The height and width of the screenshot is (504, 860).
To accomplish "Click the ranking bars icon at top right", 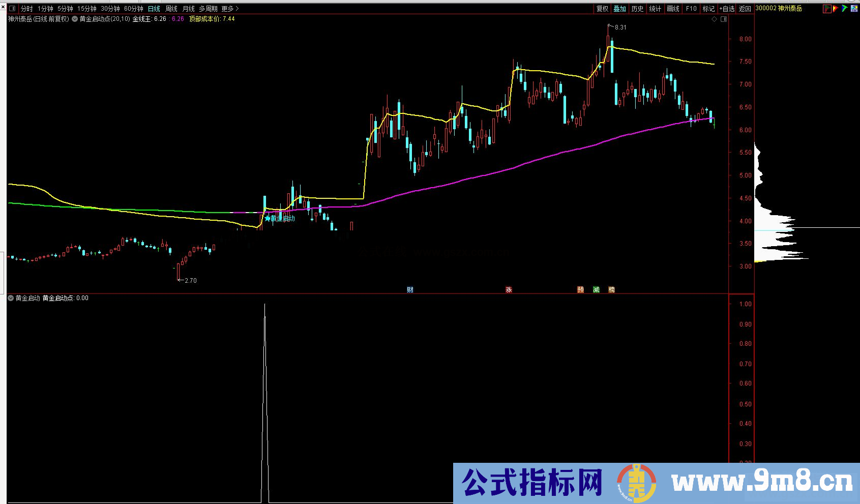I will point(827,9).
